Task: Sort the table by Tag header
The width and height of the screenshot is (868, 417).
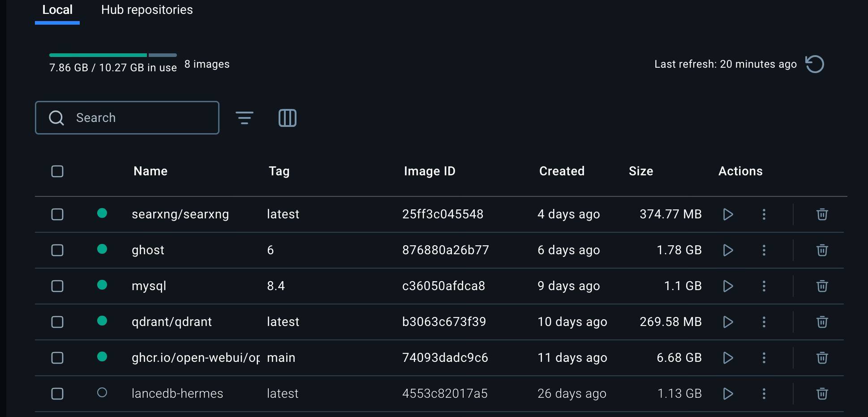Action: tap(279, 171)
